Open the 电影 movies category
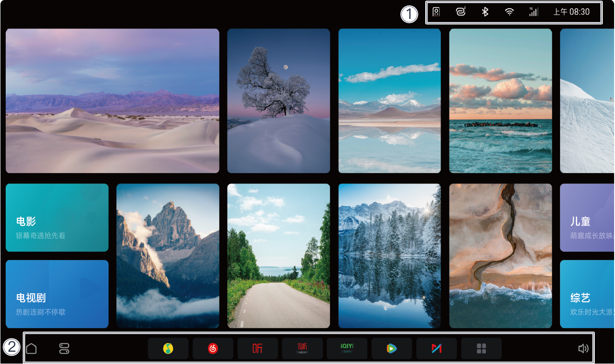The height and width of the screenshot is (364, 615). point(57,217)
